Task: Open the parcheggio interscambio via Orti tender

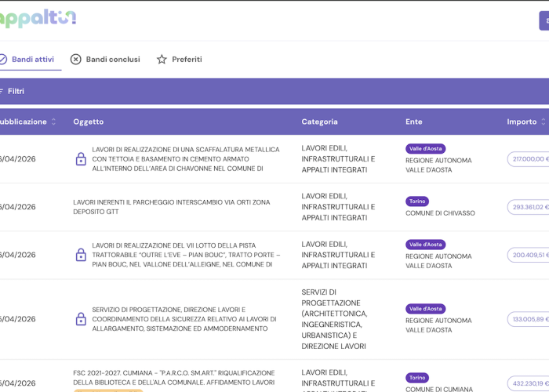Action: tap(171, 207)
